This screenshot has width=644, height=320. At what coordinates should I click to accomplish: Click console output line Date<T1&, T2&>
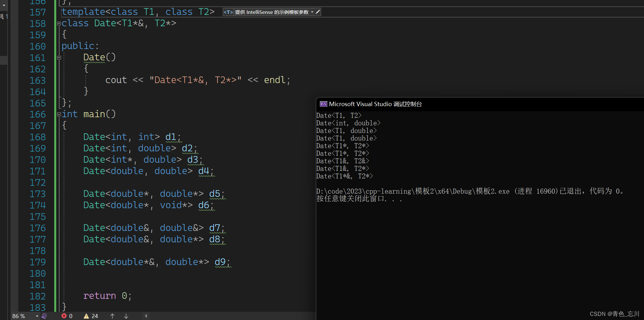(343, 161)
